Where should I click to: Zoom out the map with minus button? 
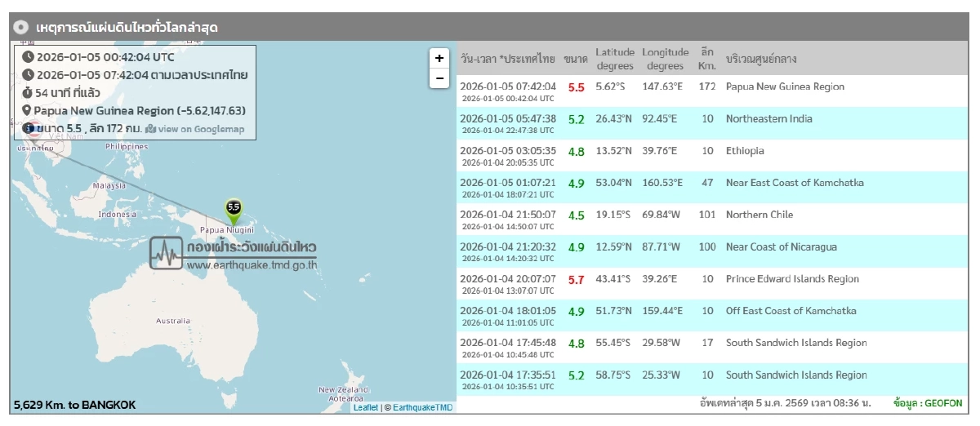pyautogui.click(x=439, y=78)
